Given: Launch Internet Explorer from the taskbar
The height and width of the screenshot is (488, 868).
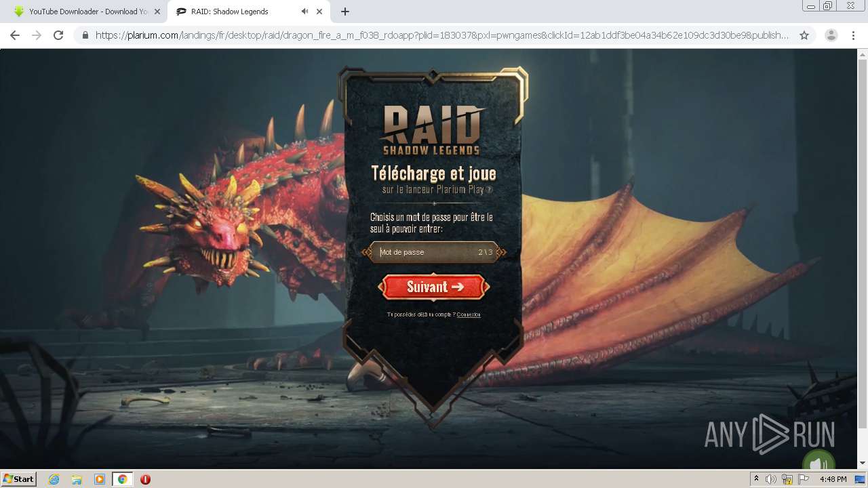Looking at the screenshot, I should point(54,479).
